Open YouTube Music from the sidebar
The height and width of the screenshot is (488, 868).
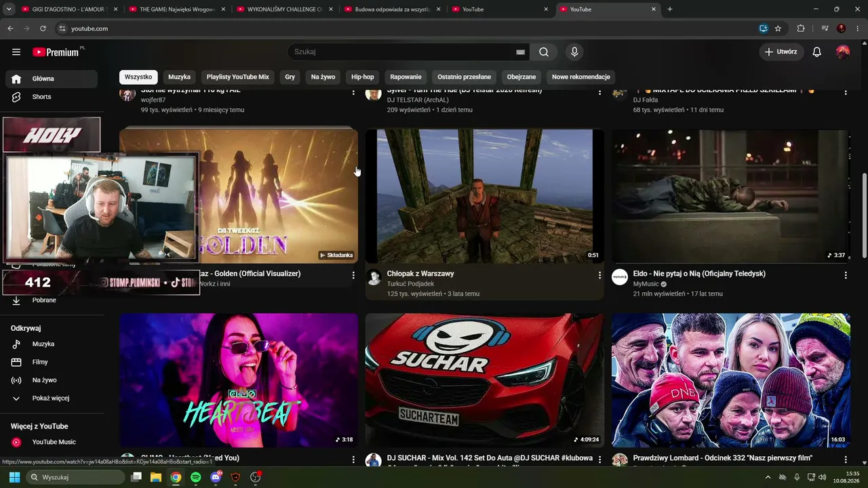pyautogui.click(x=54, y=442)
